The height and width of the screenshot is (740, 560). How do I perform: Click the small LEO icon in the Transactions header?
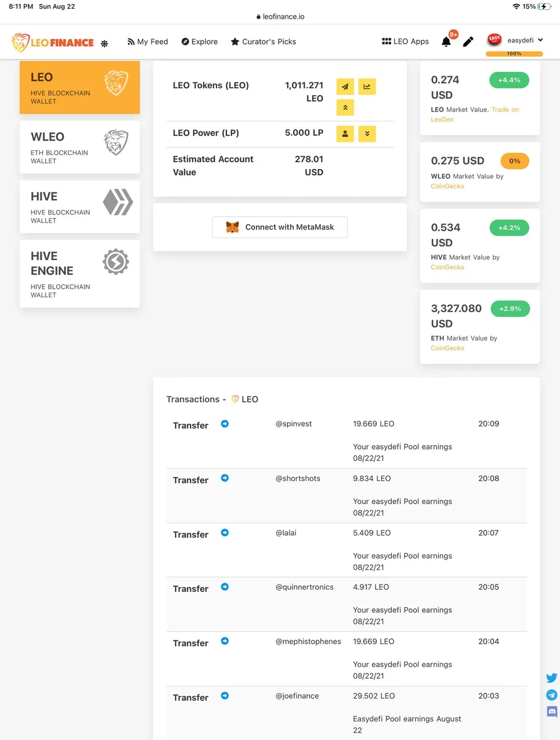pos(235,399)
